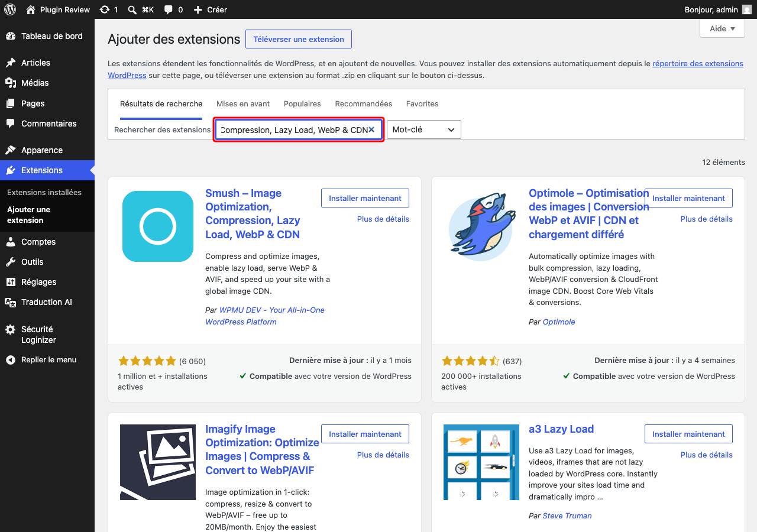Open the a3 Lazy Load title link
Image resolution: width=757 pixels, height=532 pixels.
[561, 429]
